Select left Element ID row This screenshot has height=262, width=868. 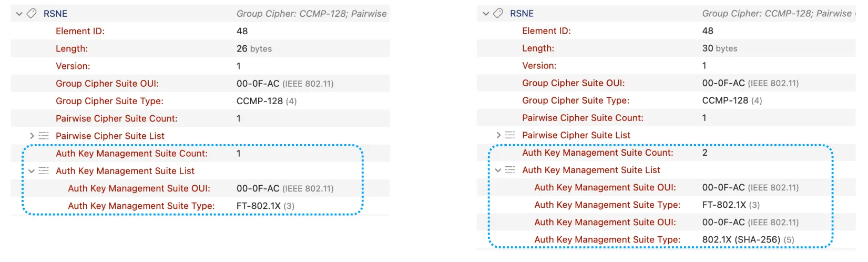200,31
